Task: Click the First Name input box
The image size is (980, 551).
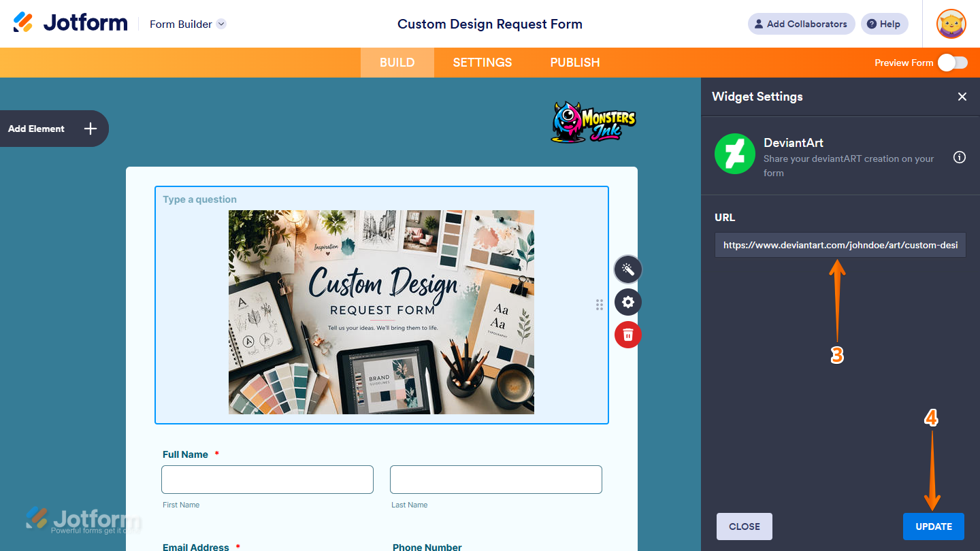Action: (267, 479)
